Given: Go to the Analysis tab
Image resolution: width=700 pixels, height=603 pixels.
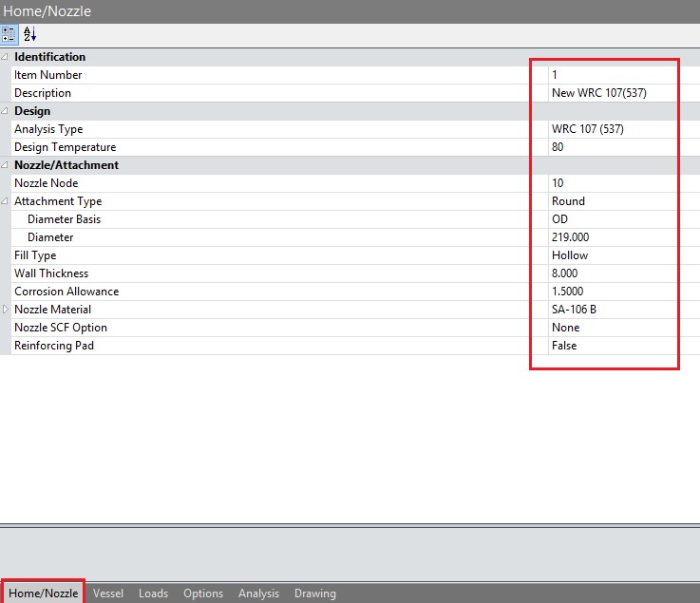Looking at the screenshot, I should (259, 594).
